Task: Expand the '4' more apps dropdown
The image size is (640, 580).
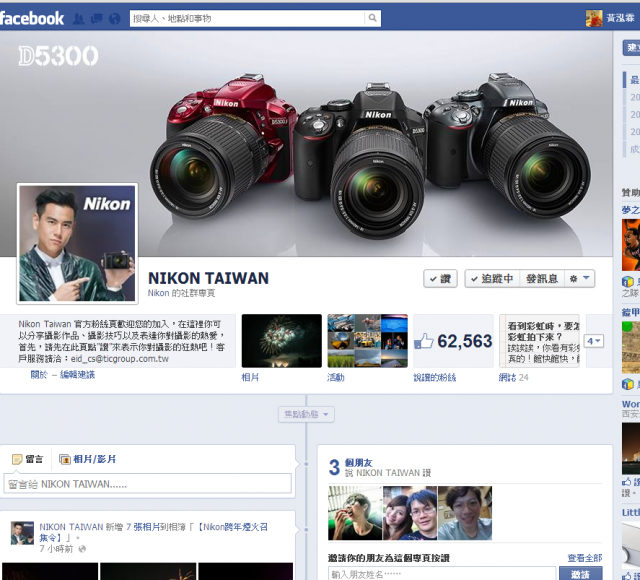Action: click(594, 341)
